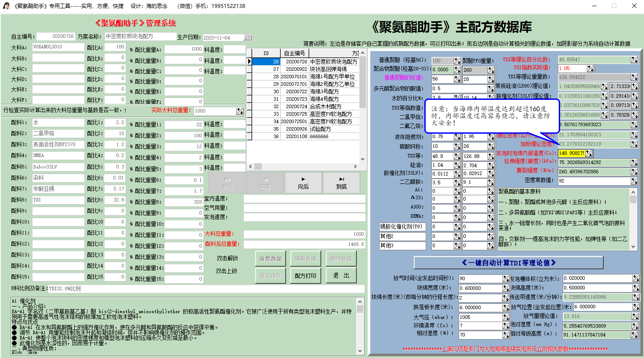Click the 编辑数据 button
This screenshot has width=644, height=358.
click(x=306, y=259)
